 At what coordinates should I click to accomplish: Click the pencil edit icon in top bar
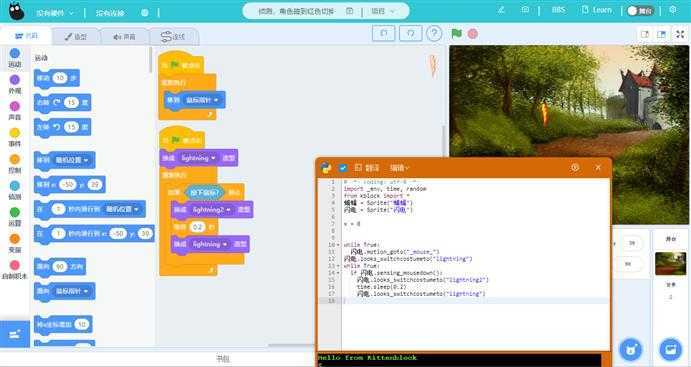click(501, 10)
